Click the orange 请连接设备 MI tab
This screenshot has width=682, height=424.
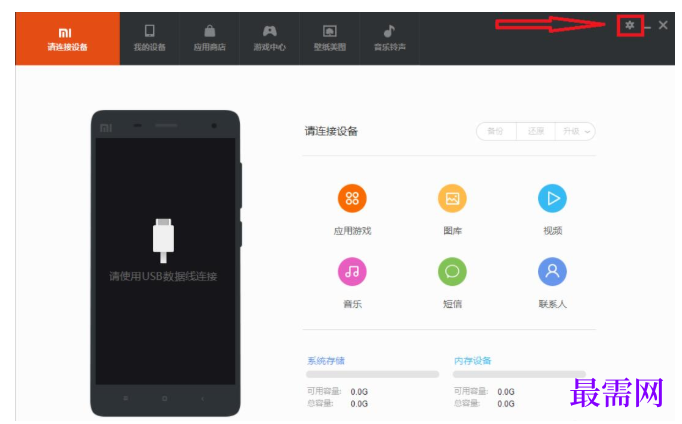point(67,39)
